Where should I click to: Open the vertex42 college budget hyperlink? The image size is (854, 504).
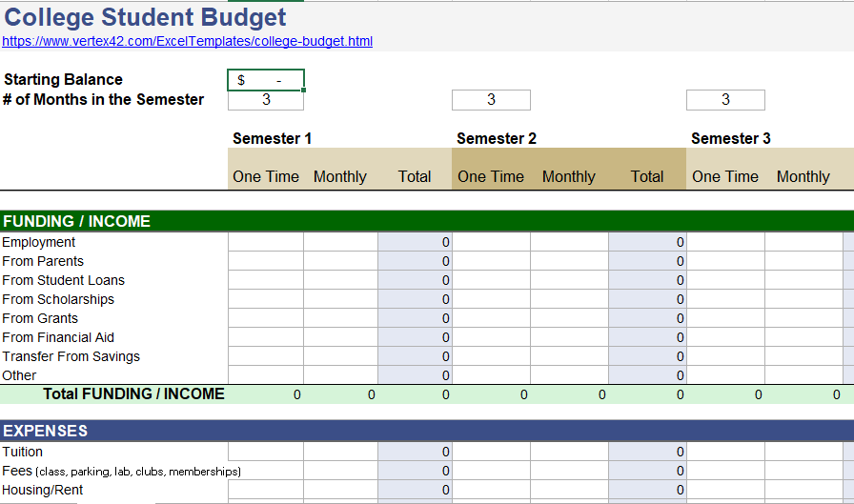point(187,41)
